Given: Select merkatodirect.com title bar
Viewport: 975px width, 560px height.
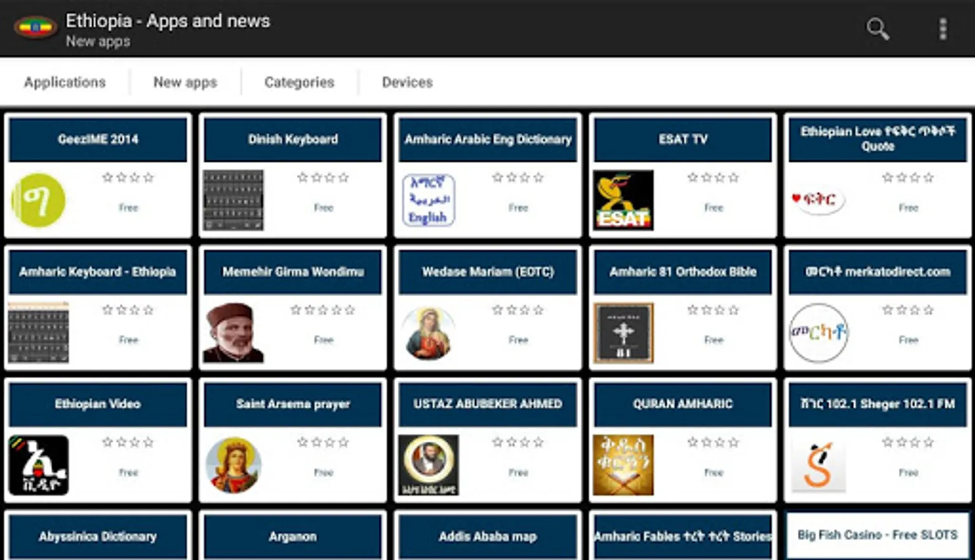Looking at the screenshot, I should (877, 272).
